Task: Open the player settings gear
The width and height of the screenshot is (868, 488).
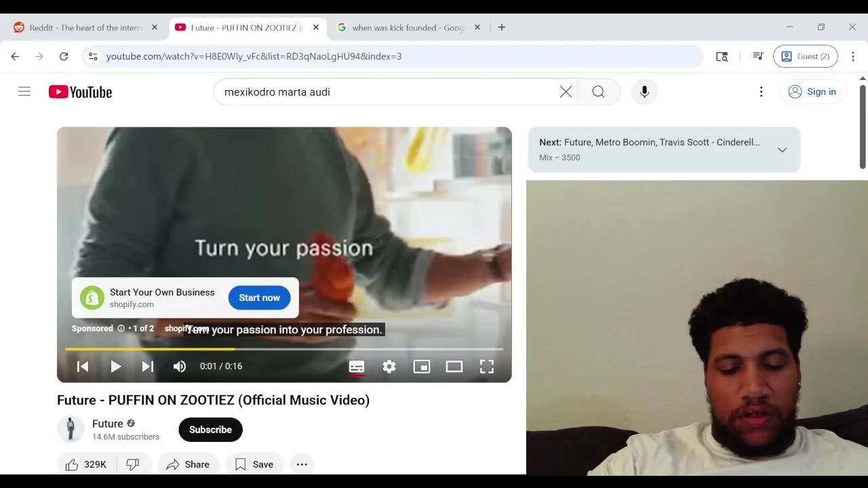Action: [x=389, y=367]
